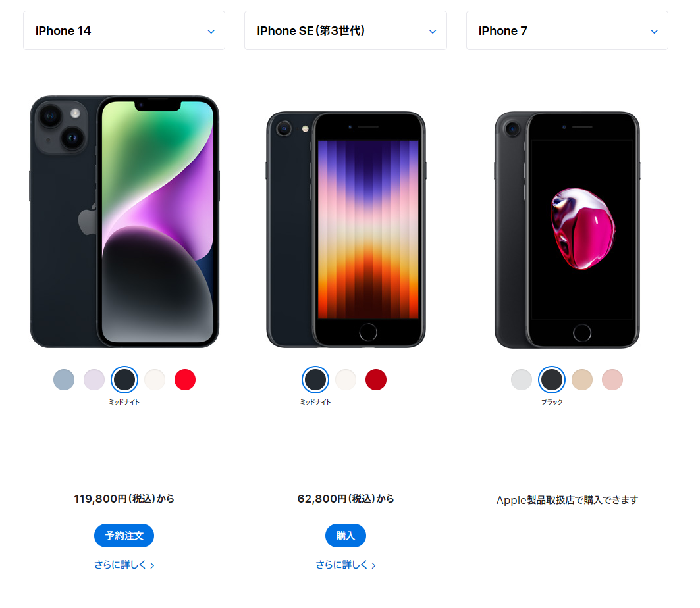The height and width of the screenshot is (608, 700).
Task: Select the midnight color swatch for iPhone 14
Action: pyautogui.click(x=124, y=380)
